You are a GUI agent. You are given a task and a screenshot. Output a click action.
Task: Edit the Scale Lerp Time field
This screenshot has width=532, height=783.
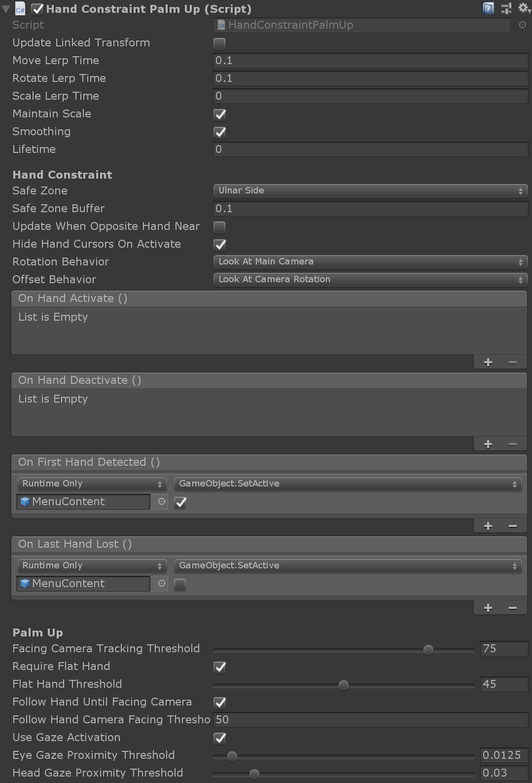370,96
